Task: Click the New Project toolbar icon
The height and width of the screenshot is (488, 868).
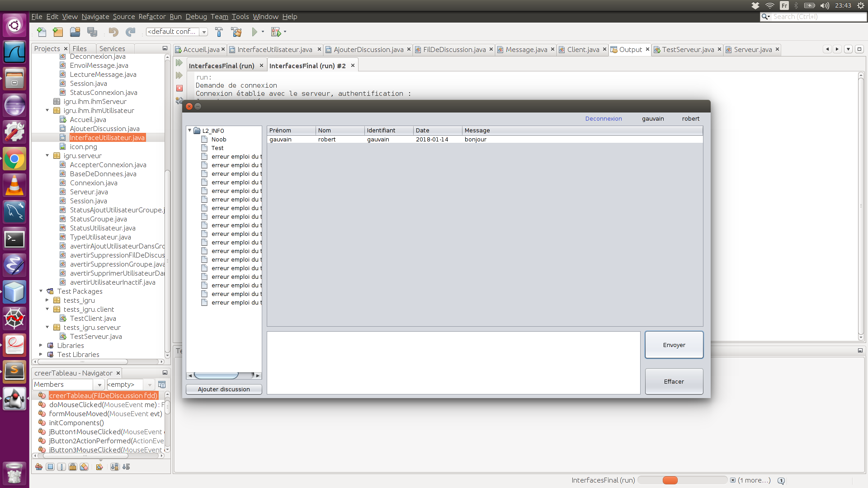Action: [x=58, y=32]
